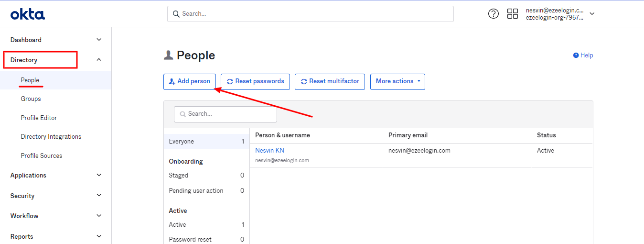The width and height of the screenshot is (644, 244).
Task: Expand the Dashboard menu chevron
Action: pos(99,40)
